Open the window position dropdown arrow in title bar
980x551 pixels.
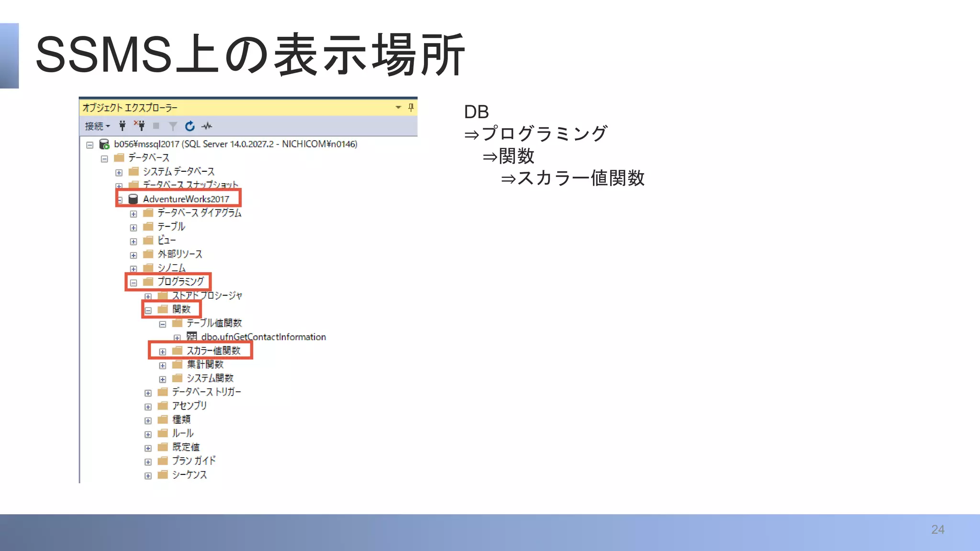pos(398,107)
